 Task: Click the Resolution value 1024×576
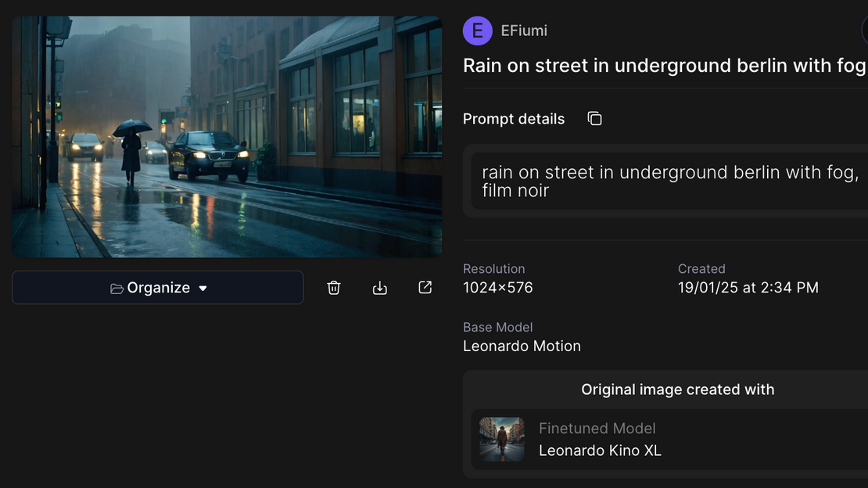[x=497, y=287]
